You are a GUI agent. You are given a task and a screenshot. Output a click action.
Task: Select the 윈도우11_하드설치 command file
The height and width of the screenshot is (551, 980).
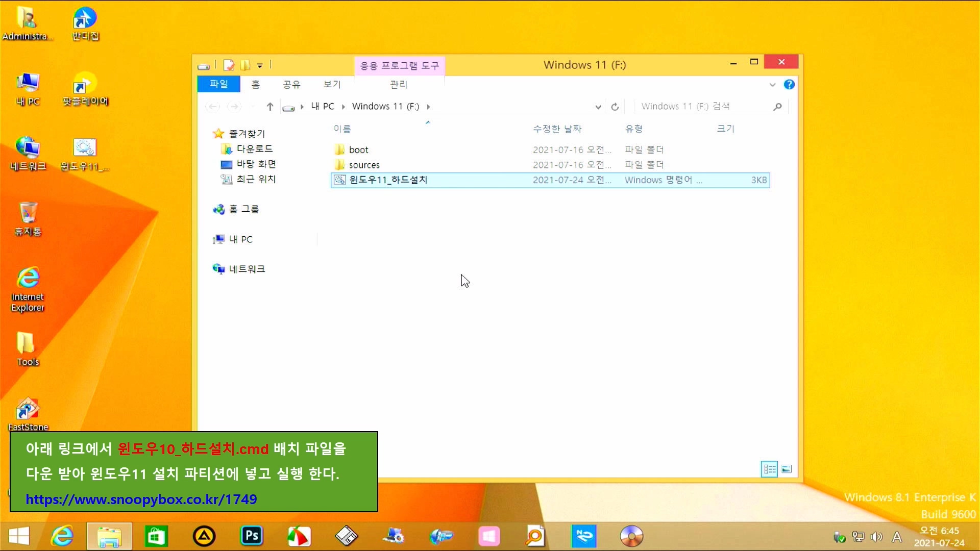[388, 180]
